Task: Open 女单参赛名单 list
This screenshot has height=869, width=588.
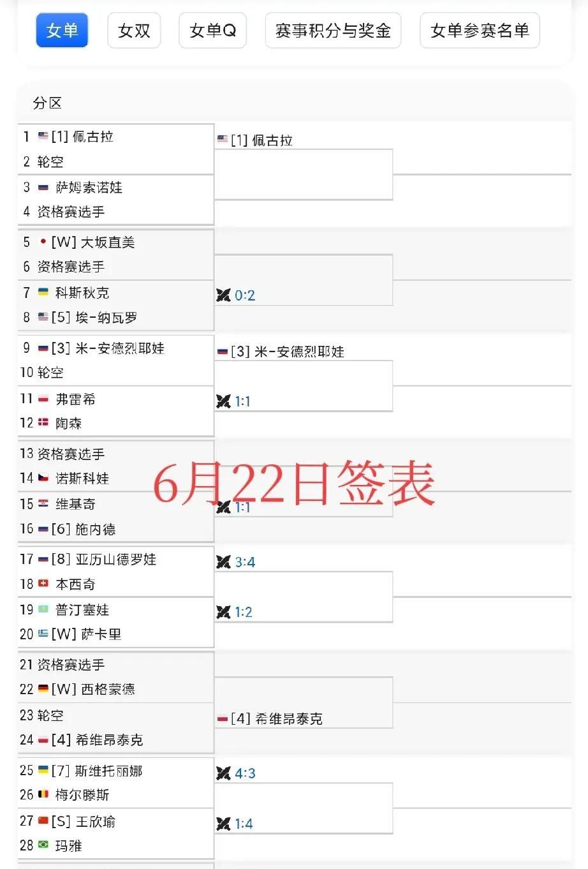Action: [480, 30]
